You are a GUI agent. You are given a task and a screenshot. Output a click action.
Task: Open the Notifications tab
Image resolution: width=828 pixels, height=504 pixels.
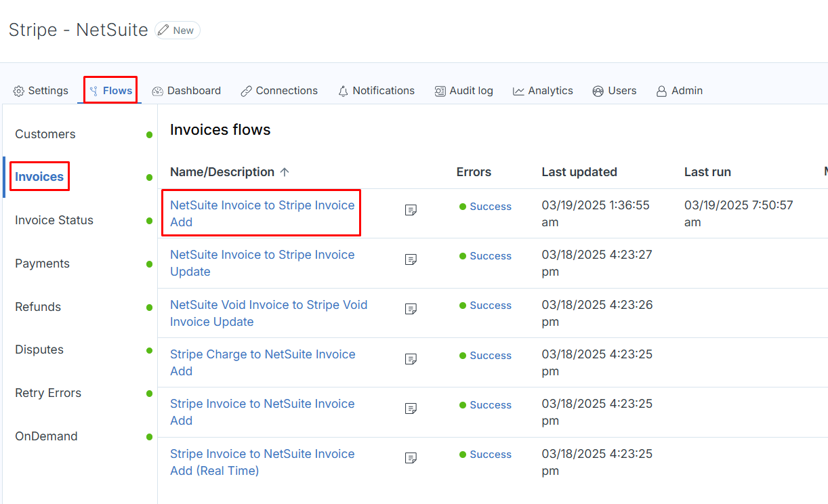376,91
